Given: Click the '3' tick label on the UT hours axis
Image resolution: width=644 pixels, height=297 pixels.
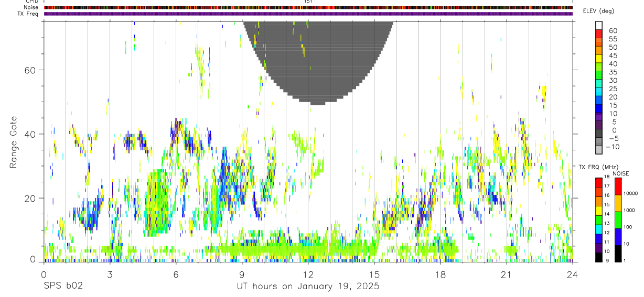Looking at the screenshot, I should (x=110, y=274).
